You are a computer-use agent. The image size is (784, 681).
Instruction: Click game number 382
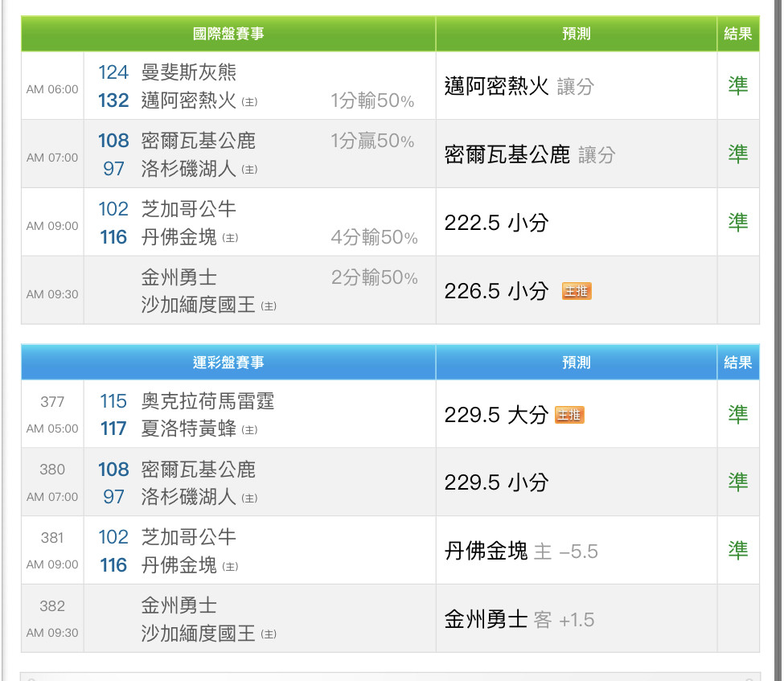pos(52,606)
